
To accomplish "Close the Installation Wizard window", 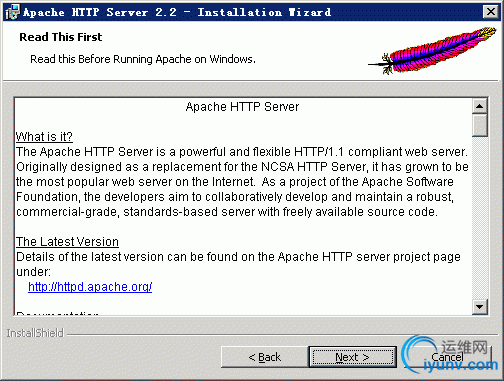I will pos(491,12).
